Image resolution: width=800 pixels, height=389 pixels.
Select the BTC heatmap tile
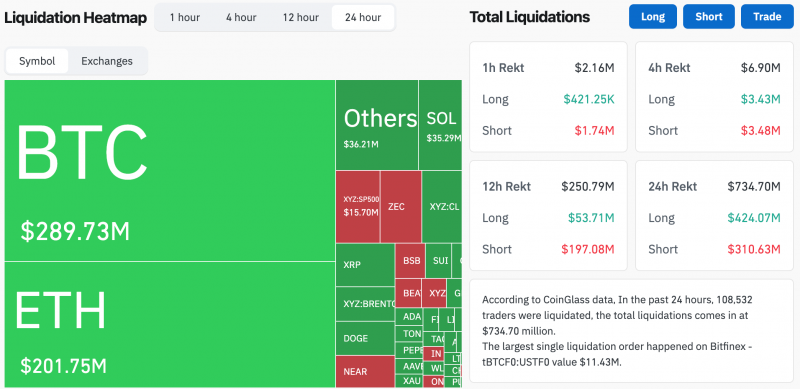click(x=169, y=171)
